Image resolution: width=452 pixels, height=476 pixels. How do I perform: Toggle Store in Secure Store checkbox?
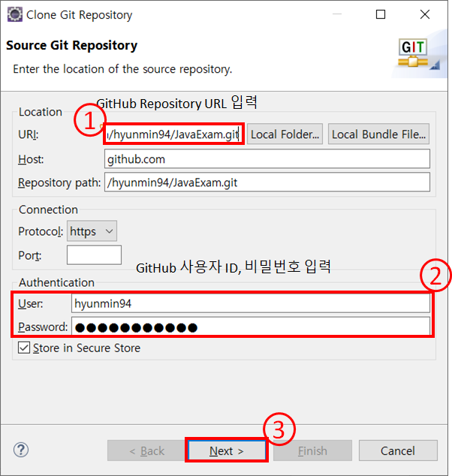tap(24, 348)
